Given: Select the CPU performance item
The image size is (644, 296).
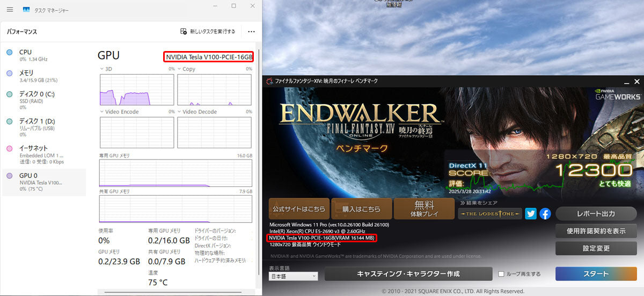Looking at the screenshot, I should 44,55.
